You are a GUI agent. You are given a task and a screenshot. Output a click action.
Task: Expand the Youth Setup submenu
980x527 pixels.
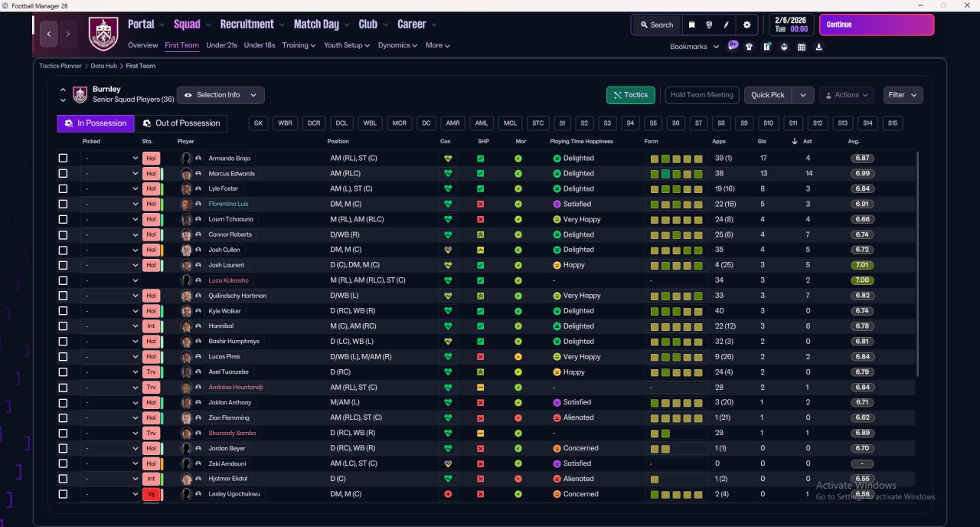click(347, 45)
